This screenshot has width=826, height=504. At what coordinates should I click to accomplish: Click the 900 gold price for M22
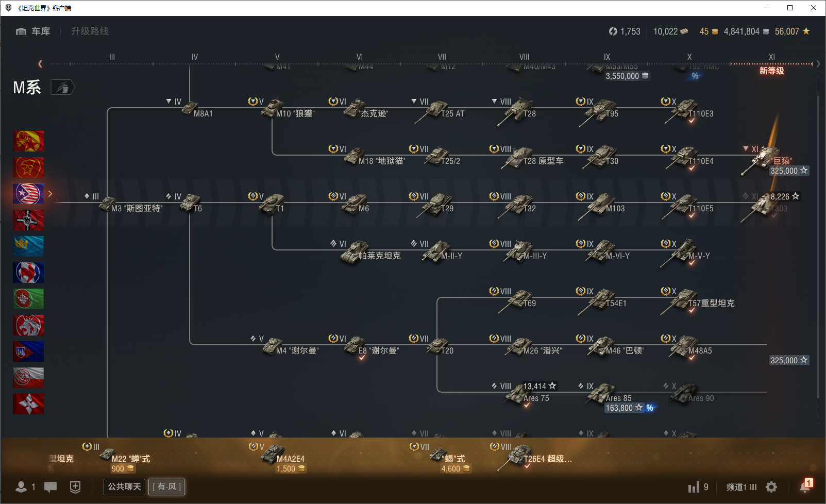123,468
